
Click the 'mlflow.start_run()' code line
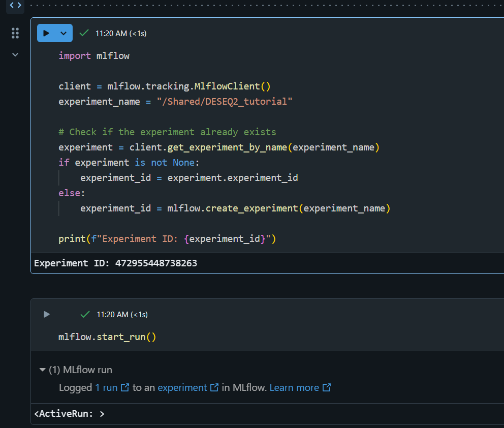[x=107, y=337]
